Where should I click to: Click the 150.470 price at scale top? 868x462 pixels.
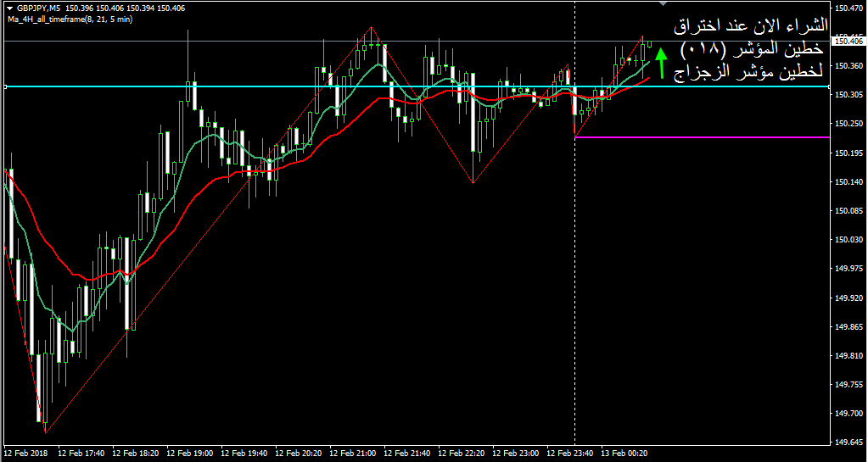pyautogui.click(x=848, y=8)
